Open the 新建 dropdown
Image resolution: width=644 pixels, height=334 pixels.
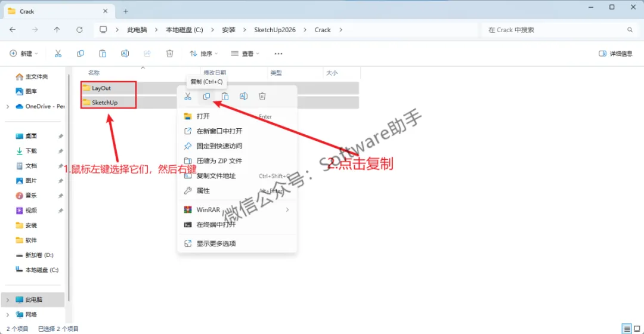point(24,54)
